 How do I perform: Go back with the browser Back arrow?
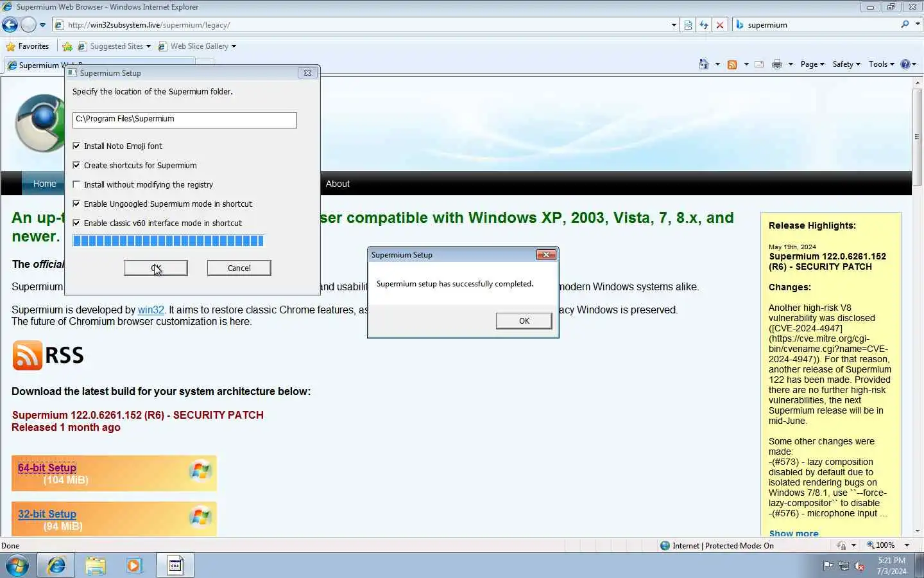point(10,24)
